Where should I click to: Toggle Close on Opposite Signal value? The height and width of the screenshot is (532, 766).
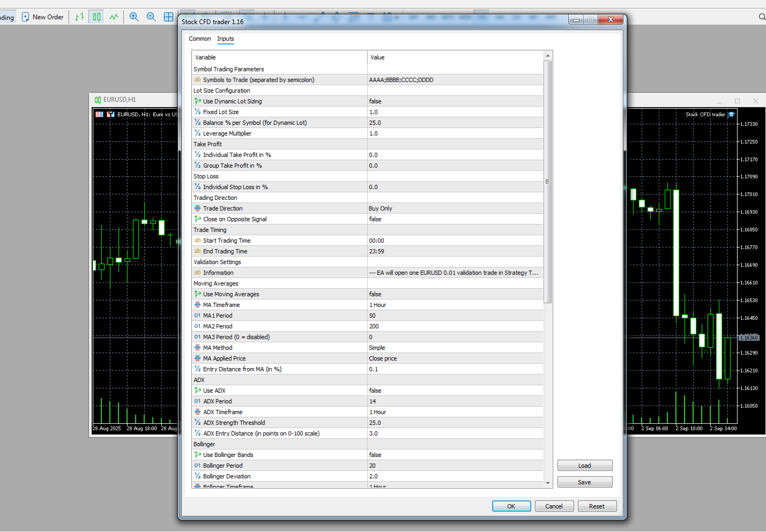point(455,219)
